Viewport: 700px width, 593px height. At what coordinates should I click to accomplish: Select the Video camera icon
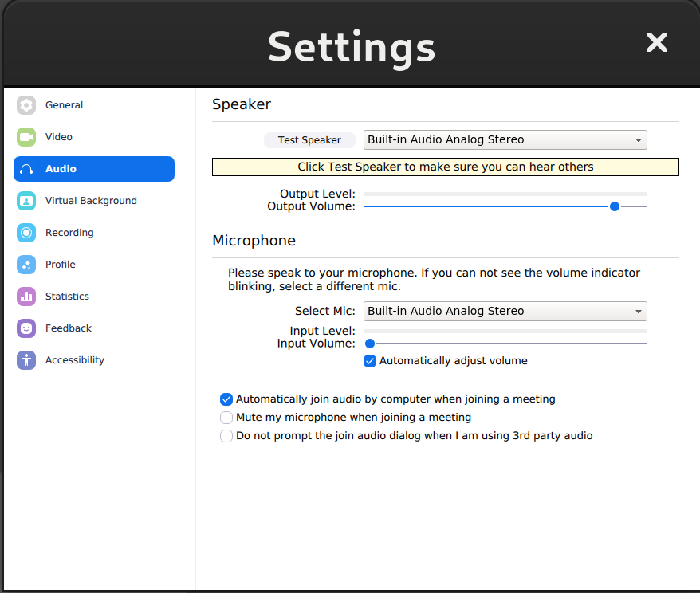pos(26,137)
